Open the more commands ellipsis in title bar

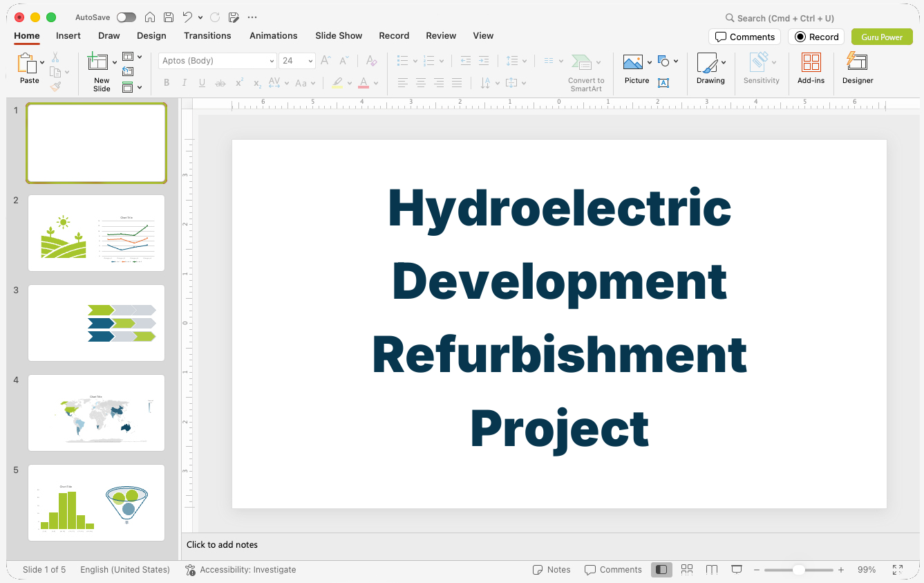[x=252, y=17]
